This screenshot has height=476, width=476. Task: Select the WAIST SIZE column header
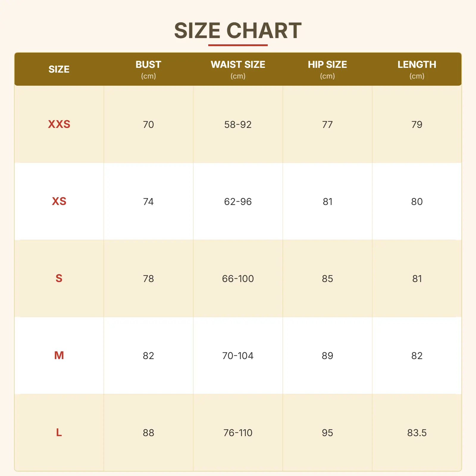click(238, 65)
